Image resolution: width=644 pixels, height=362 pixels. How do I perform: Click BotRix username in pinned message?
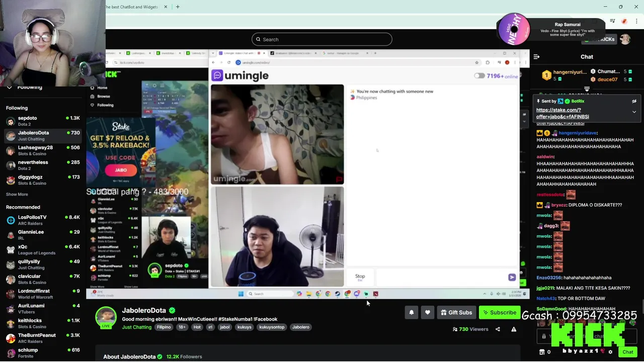(x=578, y=101)
